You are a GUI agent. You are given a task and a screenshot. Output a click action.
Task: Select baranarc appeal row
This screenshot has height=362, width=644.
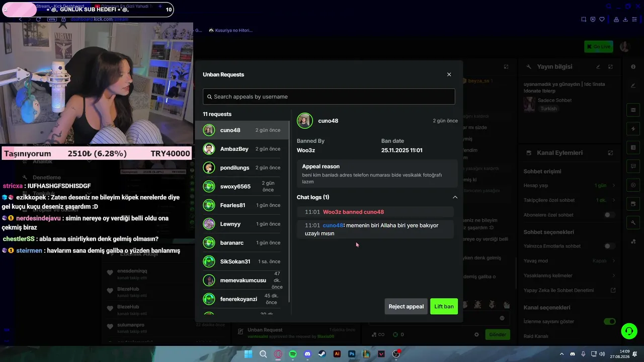242,243
